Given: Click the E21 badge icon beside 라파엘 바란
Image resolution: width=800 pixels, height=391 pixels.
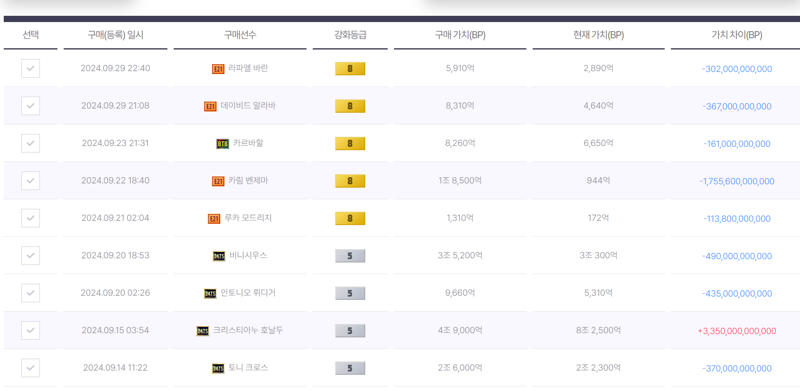Looking at the screenshot, I should (218, 69).
